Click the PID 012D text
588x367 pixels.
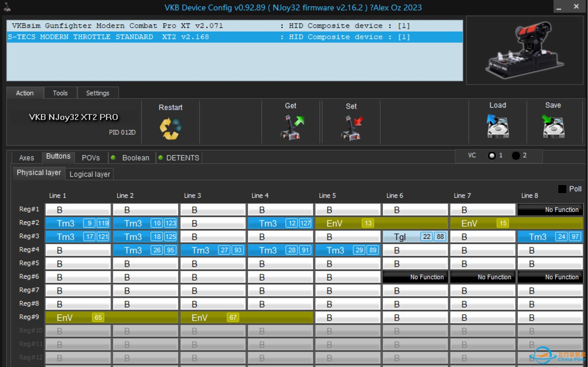tap(122, 132)
